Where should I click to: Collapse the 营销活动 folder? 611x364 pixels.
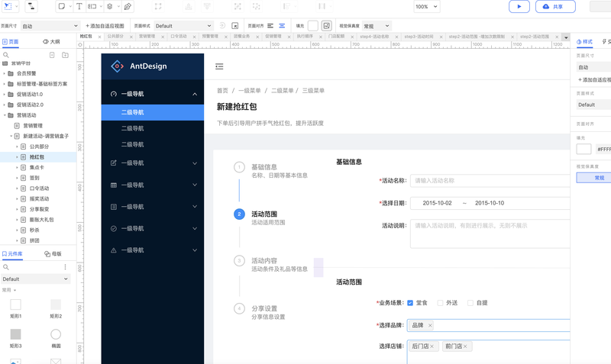(5, 115)
